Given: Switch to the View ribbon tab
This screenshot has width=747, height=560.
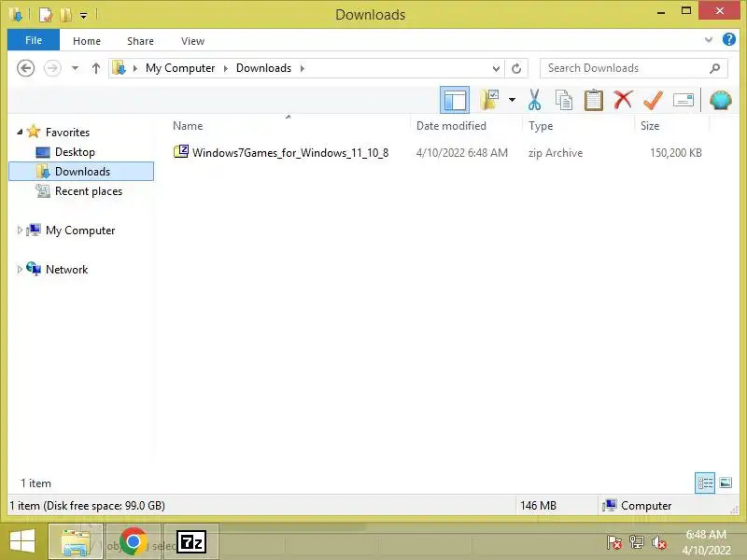Looking at the screenshot, I should [x=192, y=41].
